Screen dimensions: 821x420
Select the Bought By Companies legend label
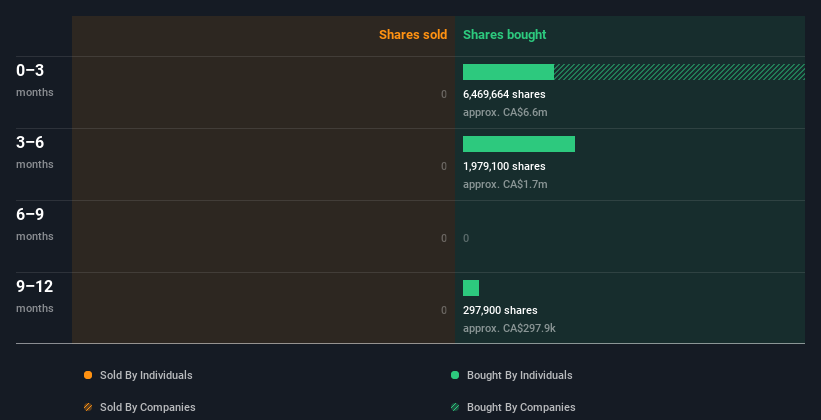(x=521, y=407)
